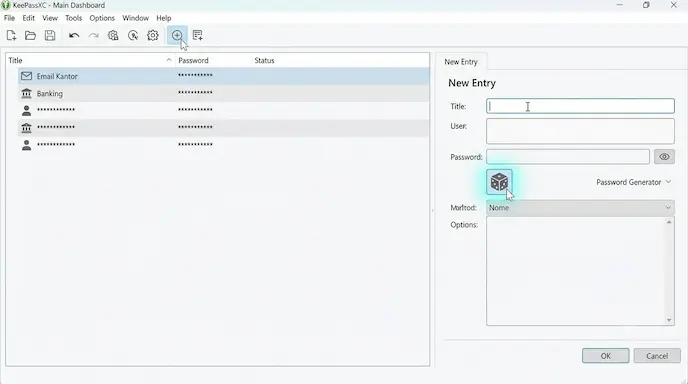This screenshot has width=688, height=384.
Task: Click the undo arrow in the toolbar
Action: (x=74, y=36)
